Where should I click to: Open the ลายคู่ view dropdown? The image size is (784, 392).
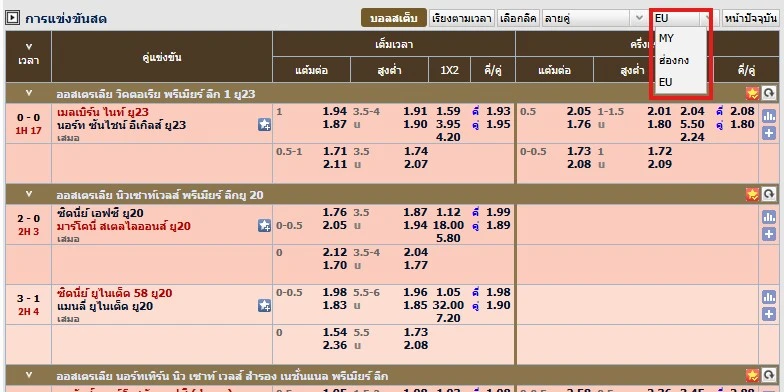(594, 18)
